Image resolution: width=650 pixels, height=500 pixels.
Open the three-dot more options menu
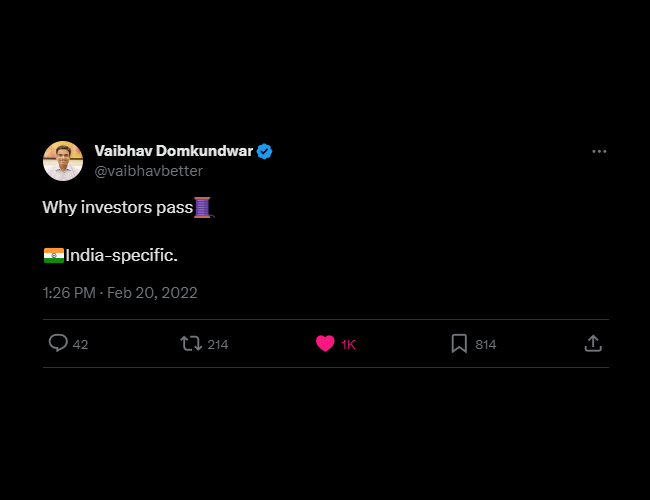(x=599, y=151)
